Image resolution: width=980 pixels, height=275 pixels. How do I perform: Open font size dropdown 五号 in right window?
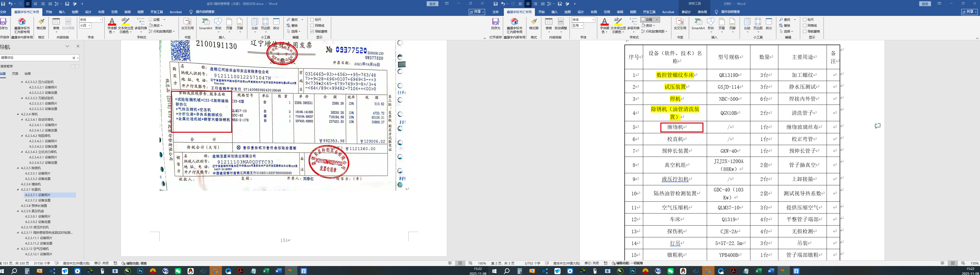582,25
